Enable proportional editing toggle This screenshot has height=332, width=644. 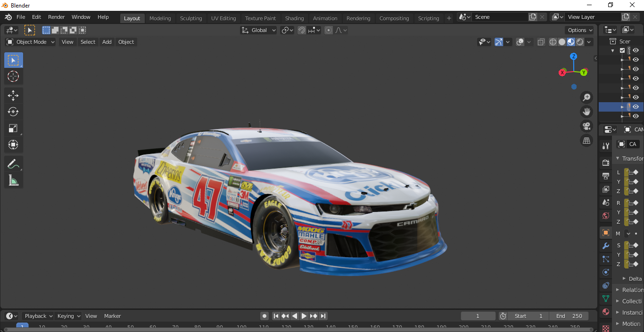pyautogui.click(x=329, y=30)
